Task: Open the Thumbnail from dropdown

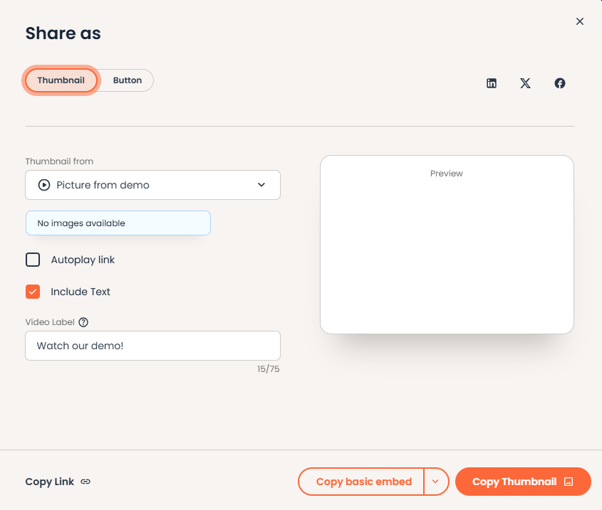Action: [x=153, y=185]
